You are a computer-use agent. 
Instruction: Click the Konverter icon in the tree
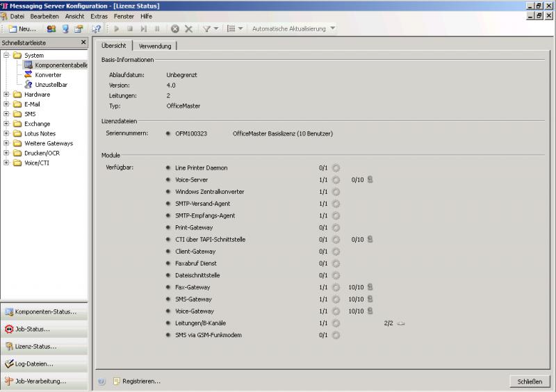point(28,74)
